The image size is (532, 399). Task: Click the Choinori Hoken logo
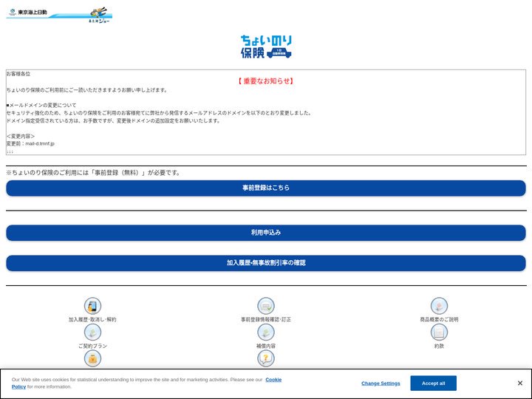(x=266, y=47)
